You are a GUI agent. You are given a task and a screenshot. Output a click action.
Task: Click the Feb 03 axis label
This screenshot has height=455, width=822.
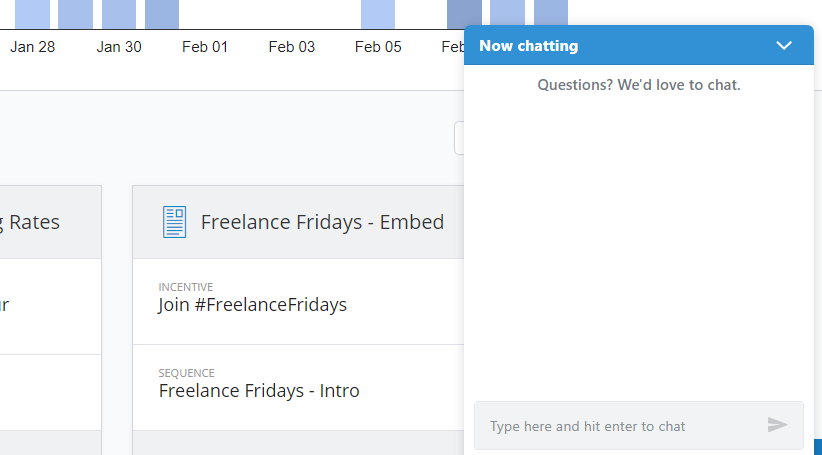291,47
